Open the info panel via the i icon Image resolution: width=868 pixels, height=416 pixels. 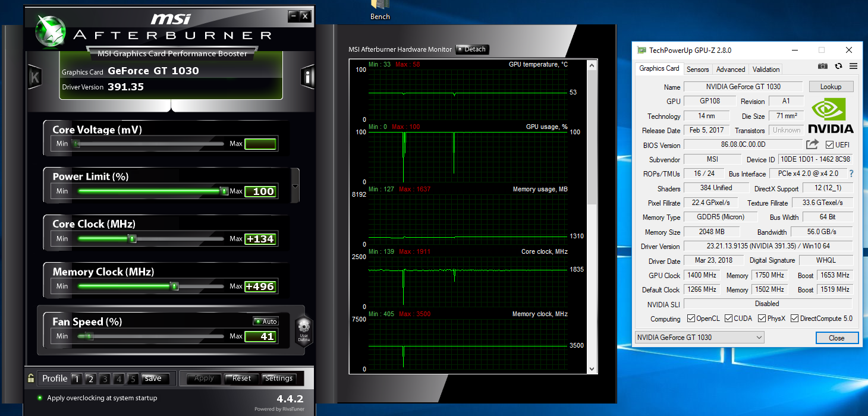pyautogui.click(x=307, y=77)
